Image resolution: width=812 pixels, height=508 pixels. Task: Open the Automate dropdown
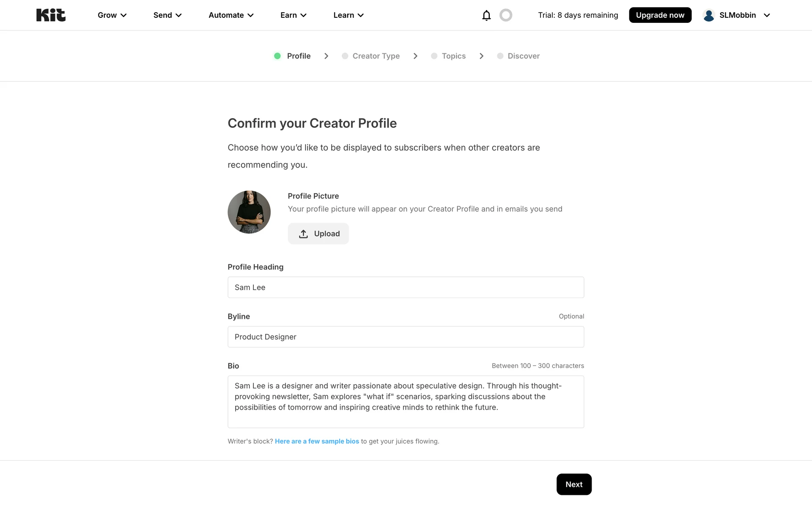point(231,15)
